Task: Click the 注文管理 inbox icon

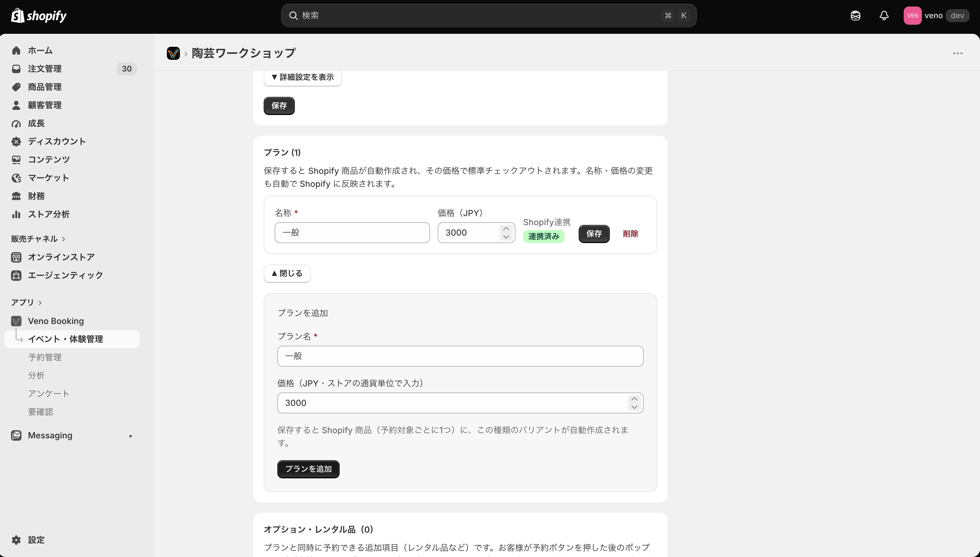Action: pyautogui.click(x=16, y=69)
